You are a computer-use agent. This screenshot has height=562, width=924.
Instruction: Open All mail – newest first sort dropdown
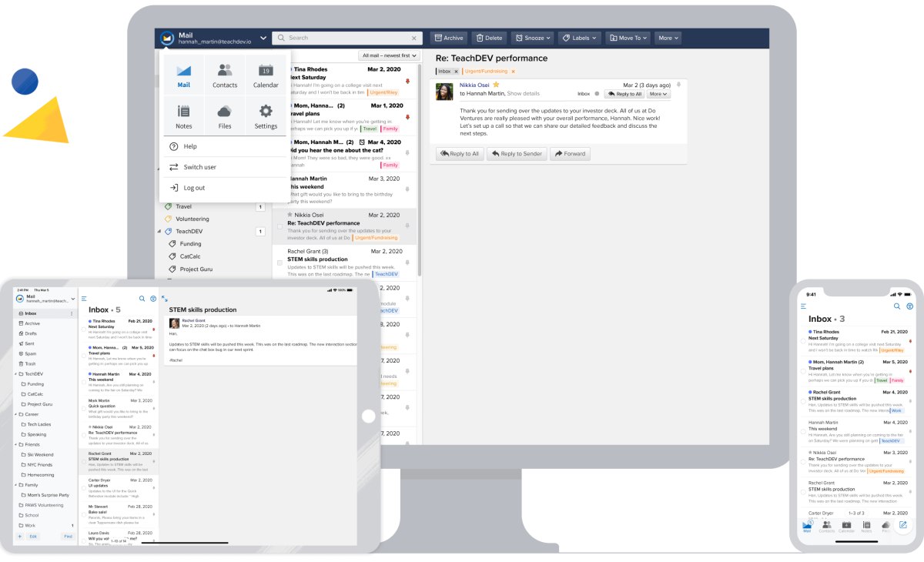pyautogui.click(x=389, y=56)
